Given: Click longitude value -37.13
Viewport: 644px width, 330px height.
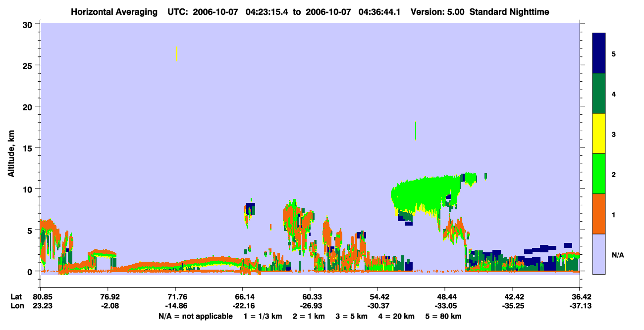Looking at the screenshot, I should point(580,306).
